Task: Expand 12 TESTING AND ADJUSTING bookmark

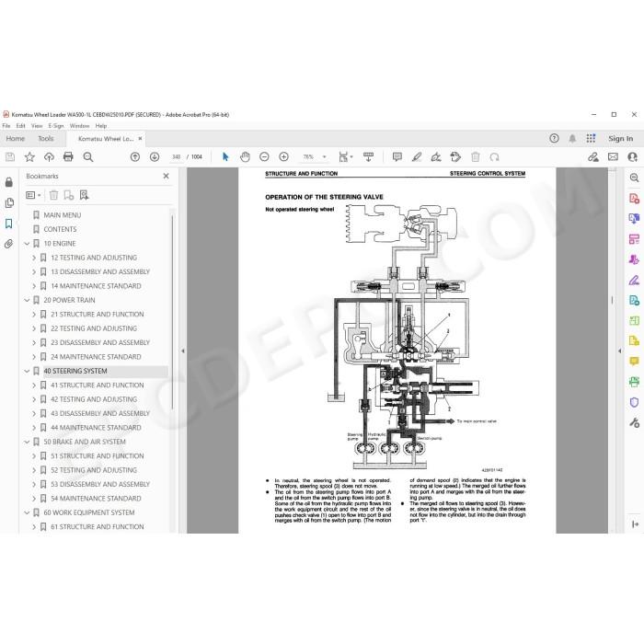Action: click(34, 258)
